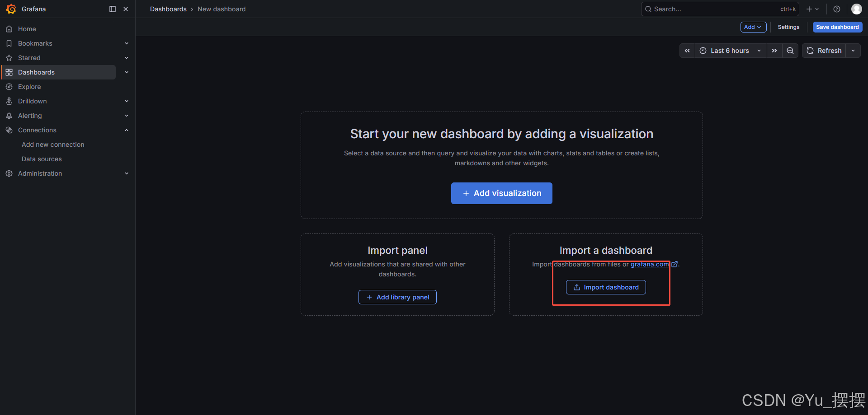Viewport: 868px width, 415px height.
Task: Collapse the Connections section chevron
Action: [127, 130]
